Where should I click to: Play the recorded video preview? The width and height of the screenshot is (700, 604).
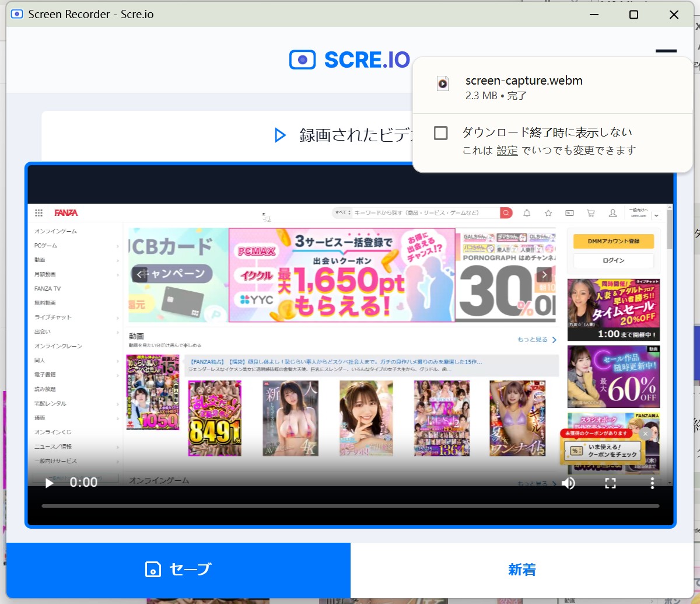(50, 483)
